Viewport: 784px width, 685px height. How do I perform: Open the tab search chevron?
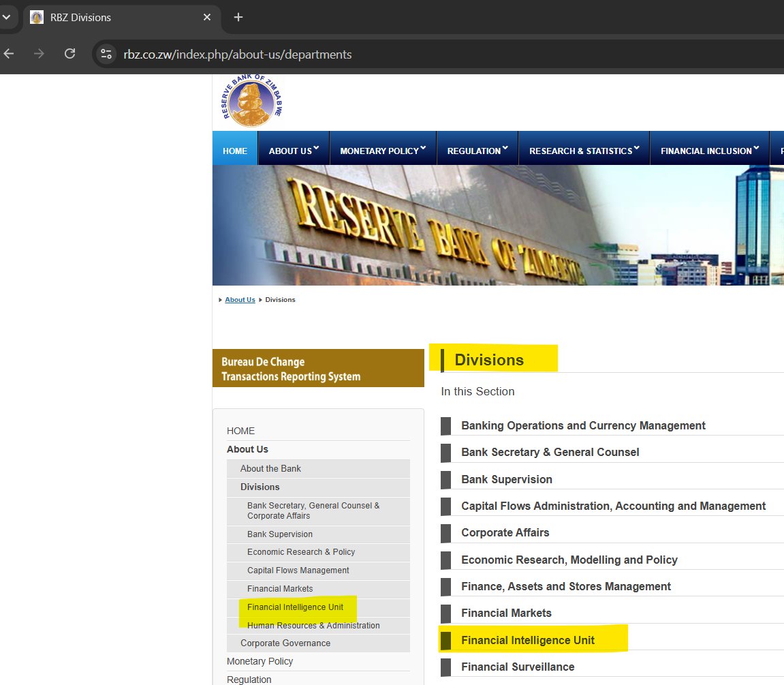coord(7,18)
